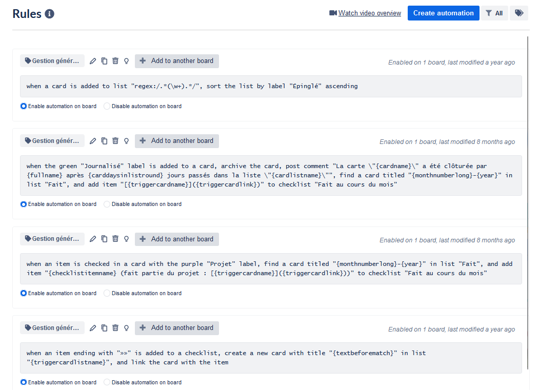Select Enable automation for the "Journalisé" rule
The width and height of the screenshot is (539, 392).
point(24,204)
